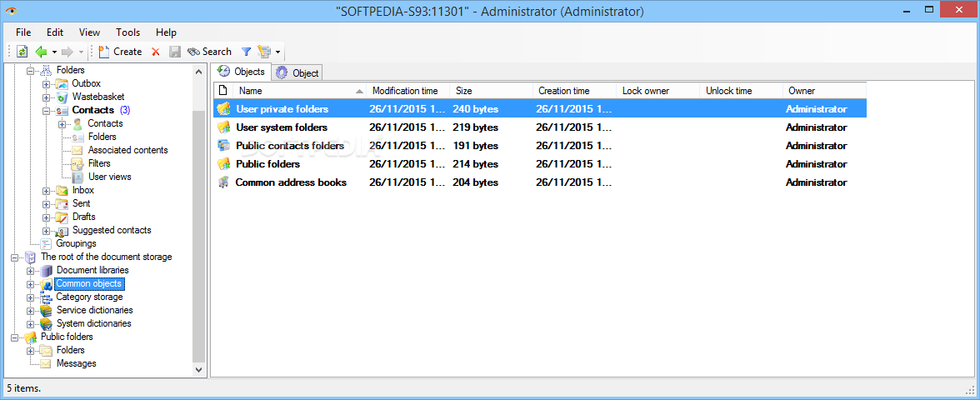Go back with the green arrow

42,52
